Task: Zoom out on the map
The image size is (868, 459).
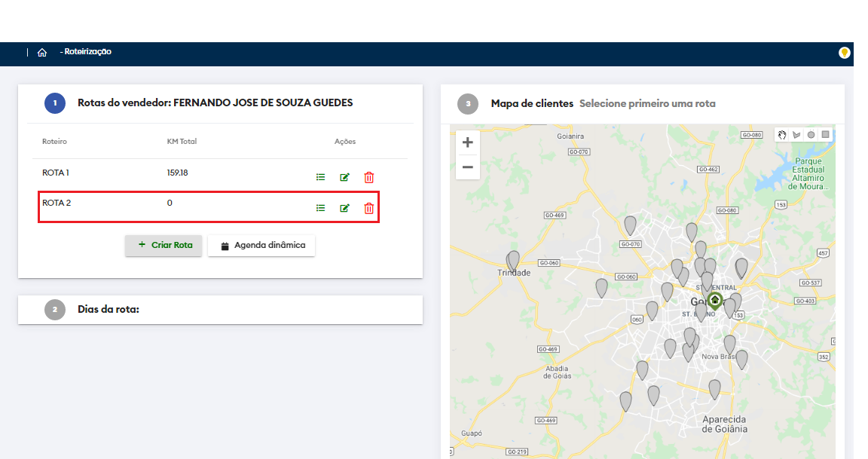Action: pyautogui.click(x=467, y=167)
